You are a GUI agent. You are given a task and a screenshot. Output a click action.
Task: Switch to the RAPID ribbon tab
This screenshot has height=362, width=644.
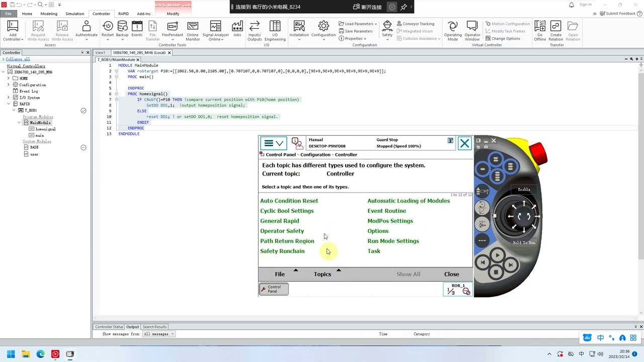pyautogui.click(x=123, y=14)
